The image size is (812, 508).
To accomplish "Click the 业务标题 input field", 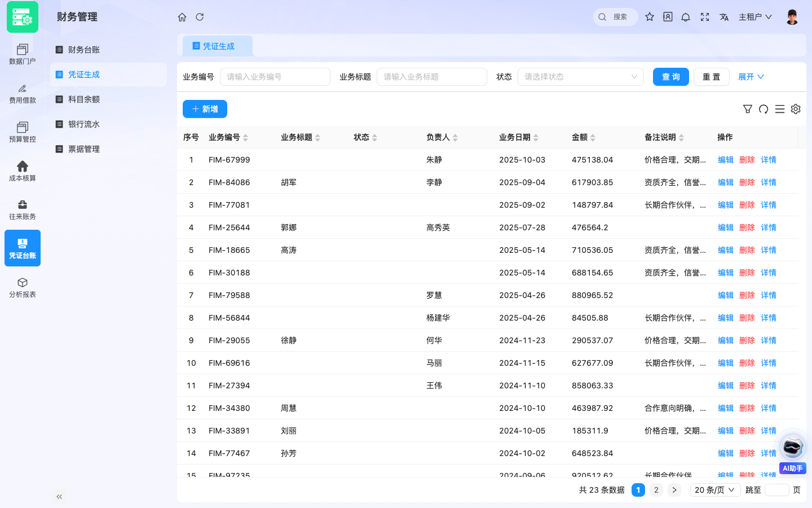I will click(x=432, y=77).
